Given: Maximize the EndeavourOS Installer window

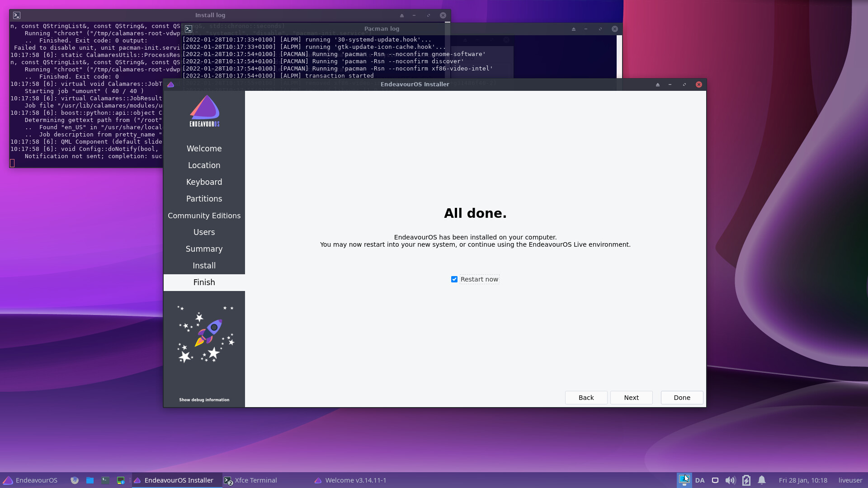Looking at the screenshot, I should [x=684, y=84].
